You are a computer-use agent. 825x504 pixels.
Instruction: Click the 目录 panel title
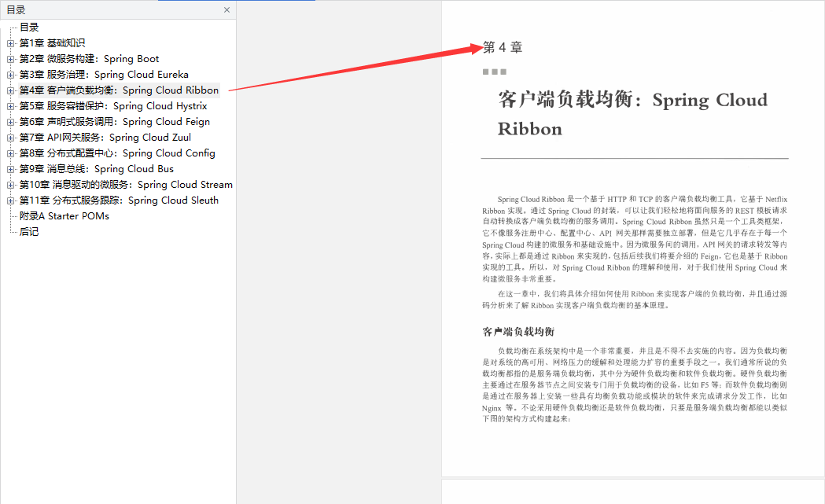click(16, 10)
